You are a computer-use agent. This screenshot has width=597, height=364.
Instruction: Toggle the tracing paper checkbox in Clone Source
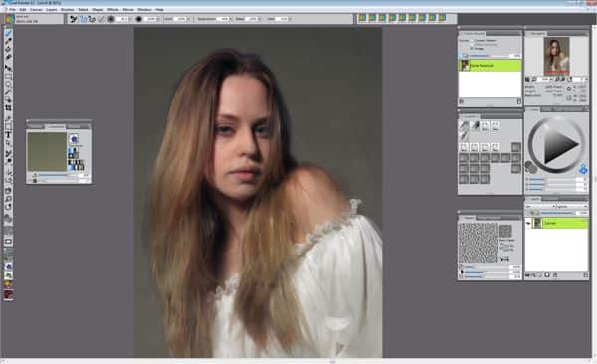(465, 56)
